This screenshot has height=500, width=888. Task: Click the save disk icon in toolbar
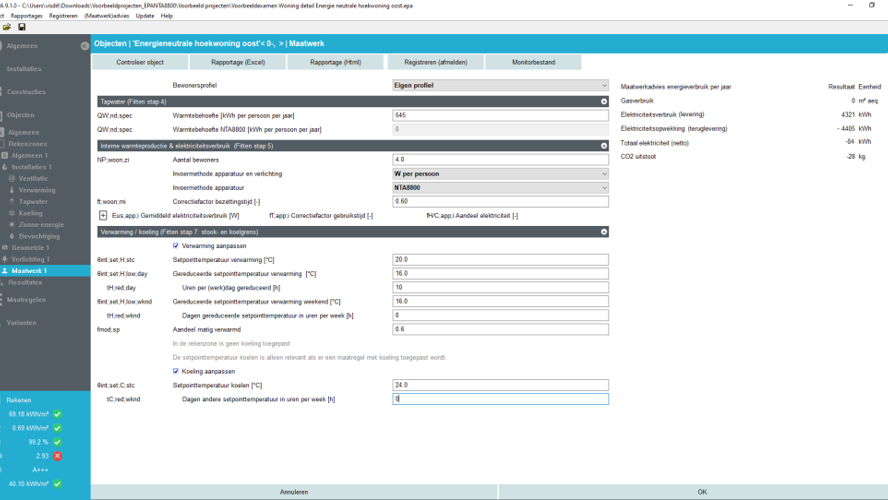tap(22, 27)
